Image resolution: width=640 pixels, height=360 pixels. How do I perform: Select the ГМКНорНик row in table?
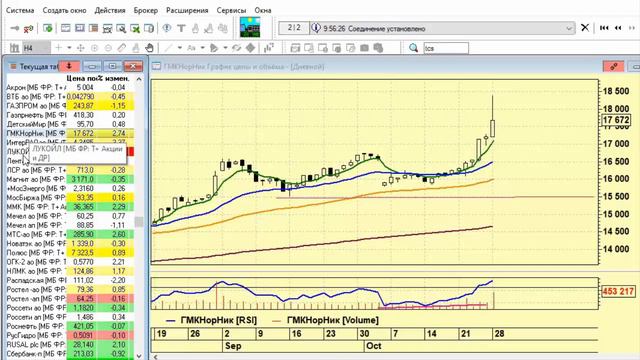coord(70,133)
